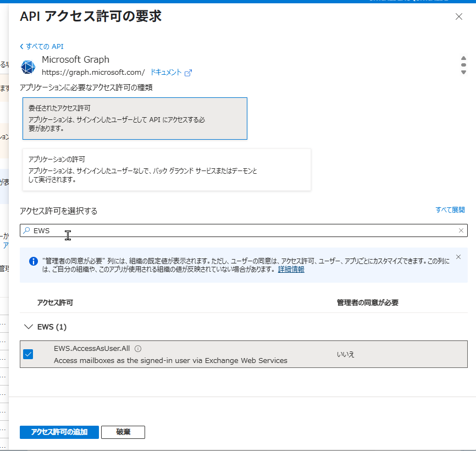Screen dimensions: 476x451
Task: Click すべて展開 link
Action: coord(450,210)
